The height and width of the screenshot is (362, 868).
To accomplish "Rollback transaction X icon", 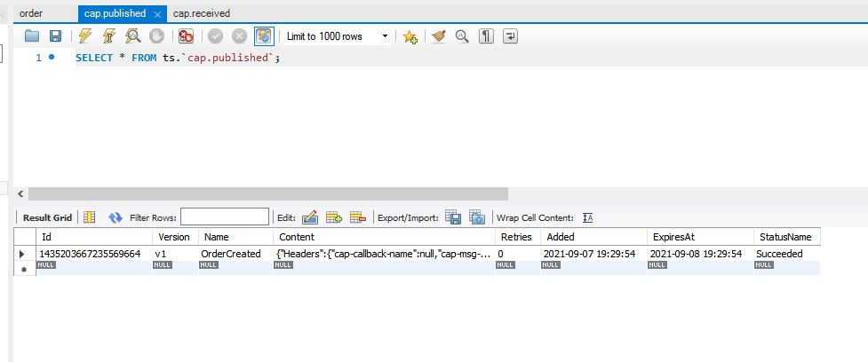I will [x=239, y=36].
